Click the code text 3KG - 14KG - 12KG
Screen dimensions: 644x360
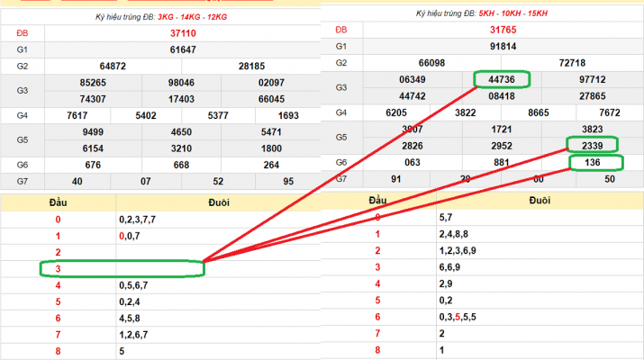(x=192, y=17)
